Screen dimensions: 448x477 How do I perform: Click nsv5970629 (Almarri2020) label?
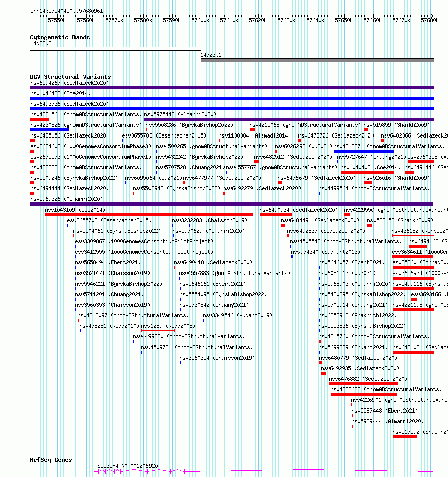(x=208, y=231)
